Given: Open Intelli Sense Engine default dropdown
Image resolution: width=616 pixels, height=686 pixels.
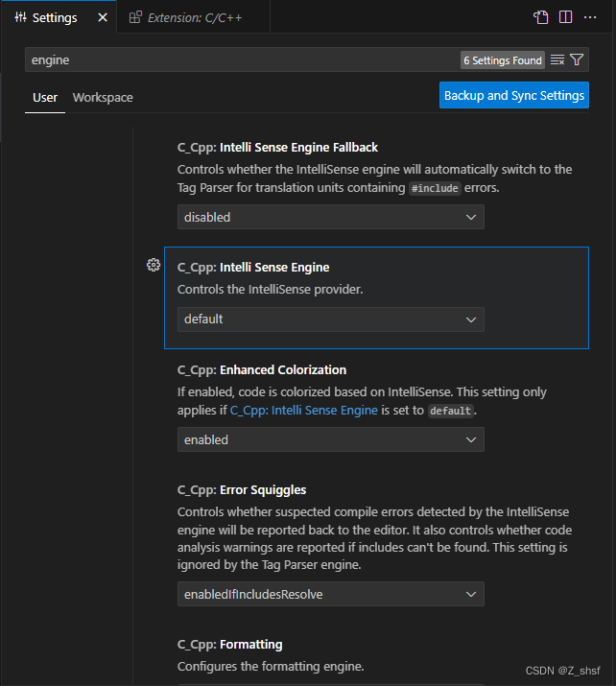Looking at the screenshot, I should tap(331, 319).
